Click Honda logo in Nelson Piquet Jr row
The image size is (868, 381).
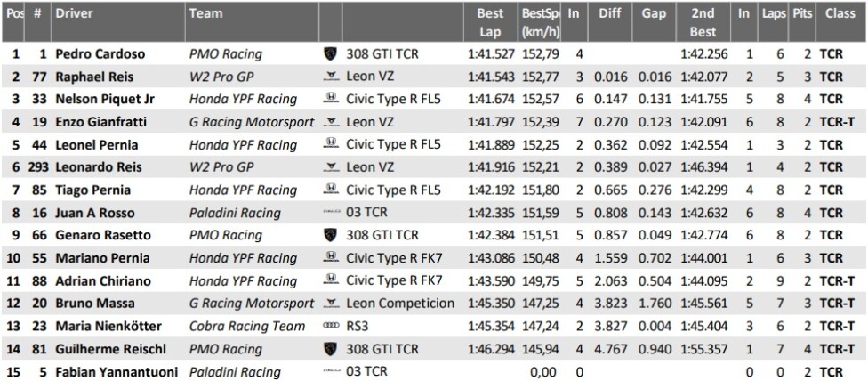(x=331, y=100)
